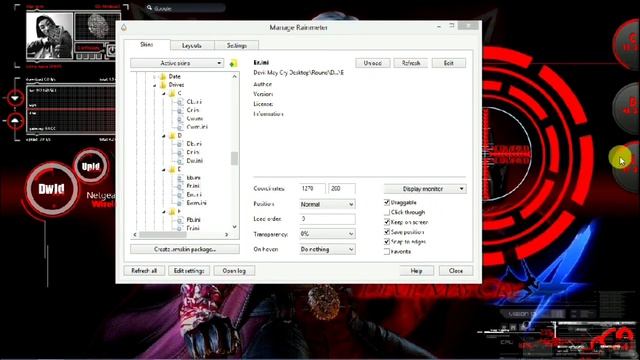Image resolution: width=640 pixels, height=360 pixels.
Task: Click the Refresh button for this skin
Action: pos(411,63)
